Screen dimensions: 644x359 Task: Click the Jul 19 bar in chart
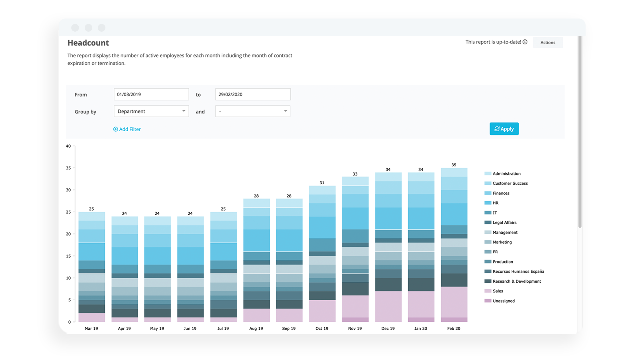pyautogui.click(x=223, y=267)
